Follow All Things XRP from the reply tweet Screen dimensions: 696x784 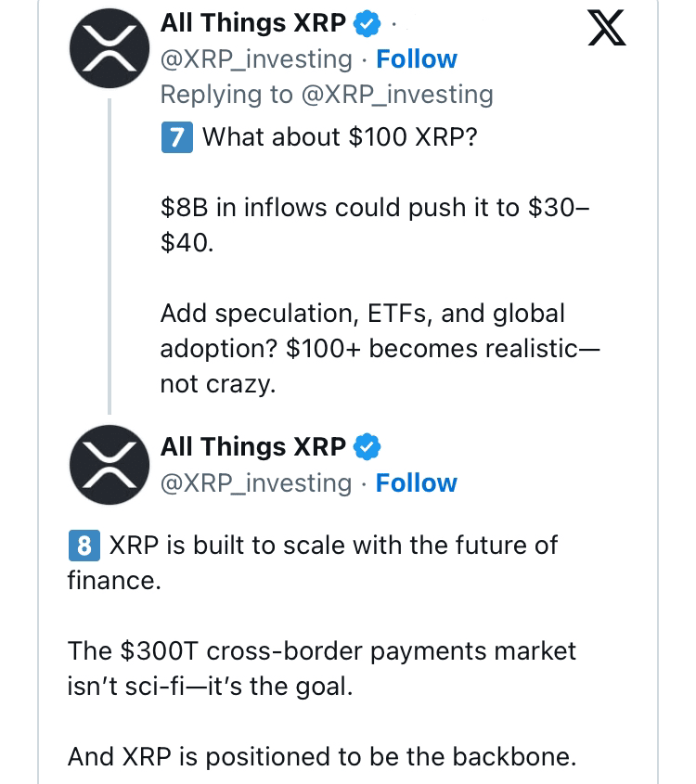417,58
